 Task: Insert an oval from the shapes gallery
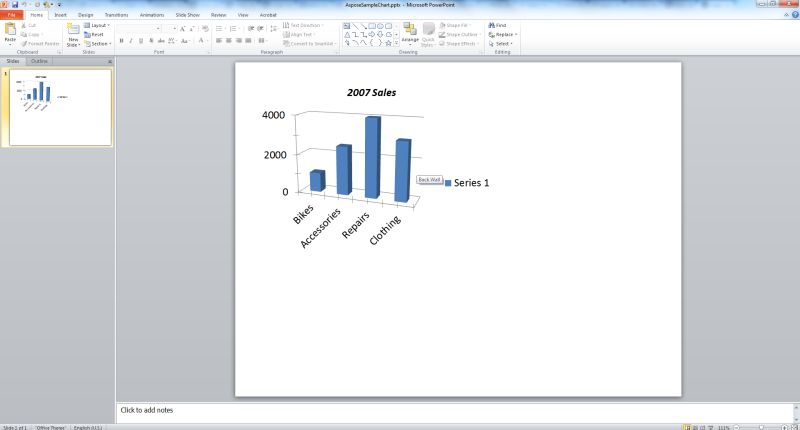tap(380, 26)
